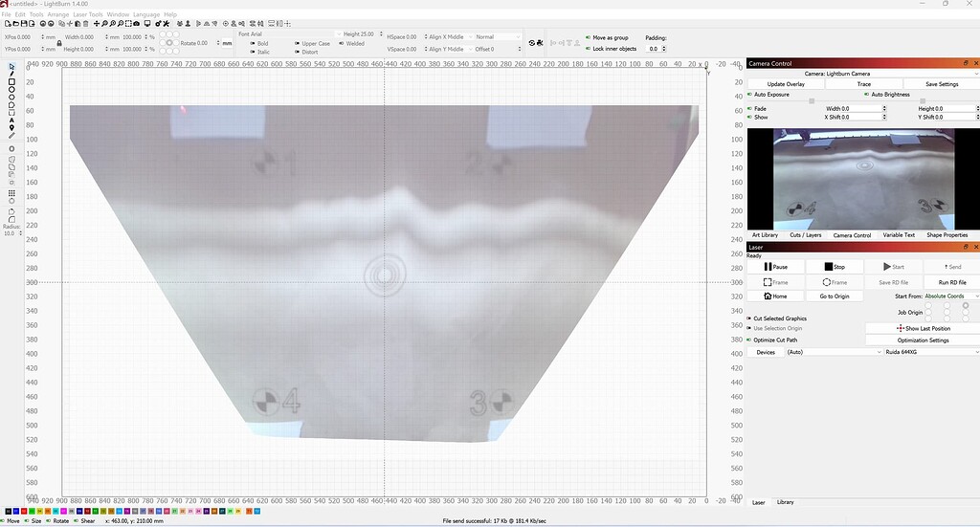980x527 pixels.
Task: Toggle the Show camera overlay switch
Action: pyautogui.click(x=750, y=117)
